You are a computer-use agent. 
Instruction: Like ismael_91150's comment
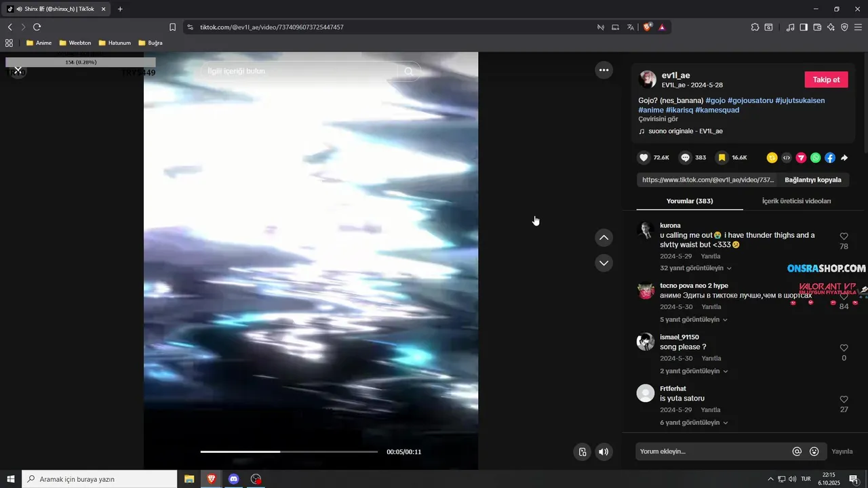(x=844, y=348)
